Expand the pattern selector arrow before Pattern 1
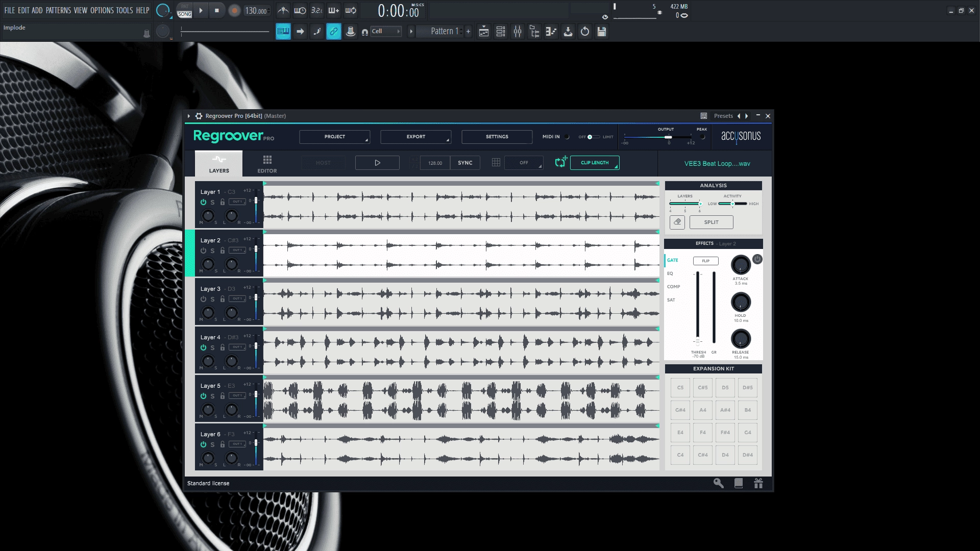Screen dimensions: 980x551 pos(411,32)
